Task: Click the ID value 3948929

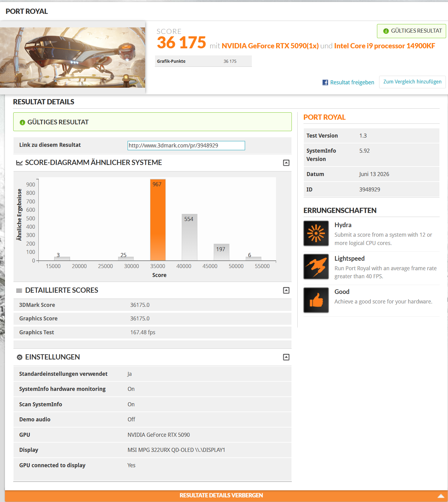Action: click(370, 190)
